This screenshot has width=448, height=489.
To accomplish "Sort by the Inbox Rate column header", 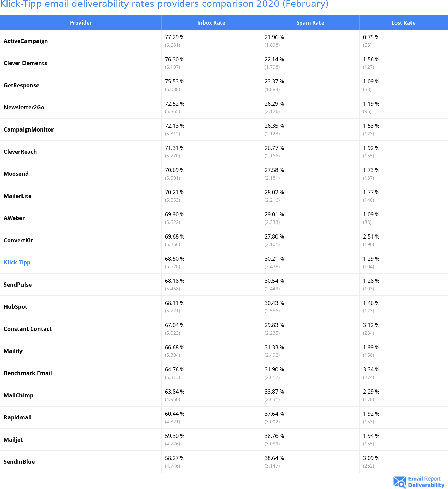I will click(x=211, y=23).
